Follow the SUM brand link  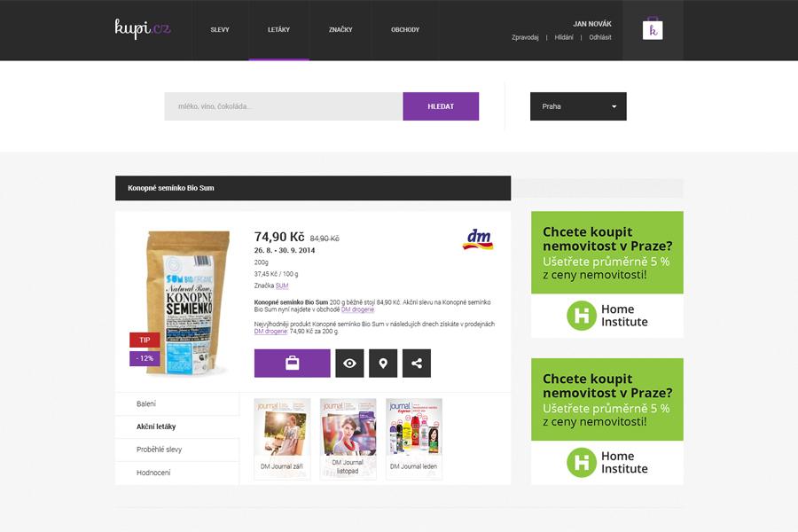(282, 286)
